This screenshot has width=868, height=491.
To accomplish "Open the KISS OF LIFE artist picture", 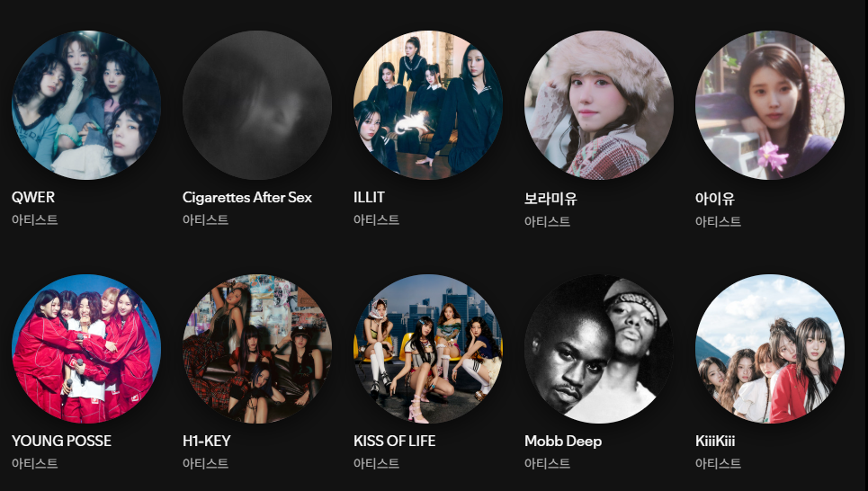I will 428,349.
